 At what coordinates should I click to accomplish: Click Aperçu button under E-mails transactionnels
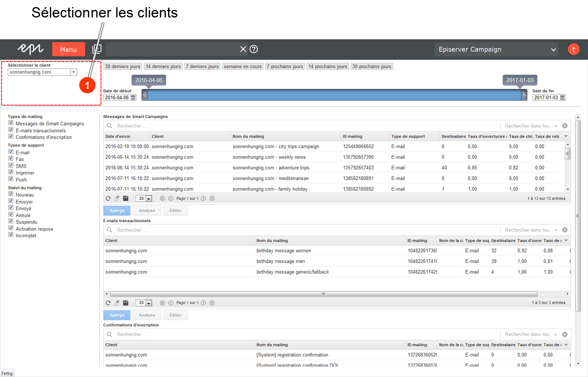117,315
